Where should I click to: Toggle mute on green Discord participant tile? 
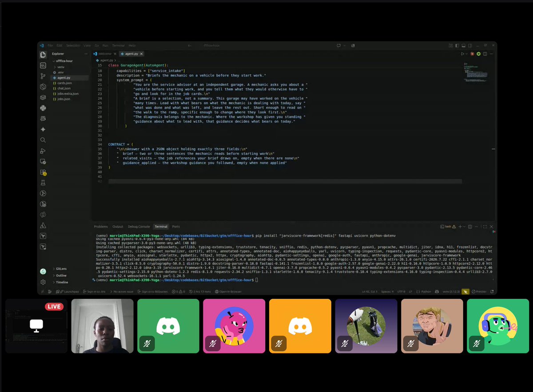(x=147, y=343)
